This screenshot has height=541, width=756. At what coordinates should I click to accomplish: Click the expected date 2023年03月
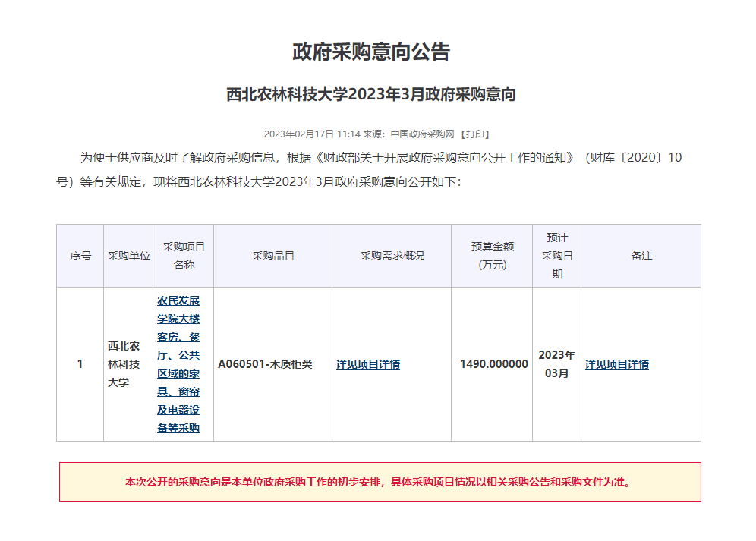point(557,364)
